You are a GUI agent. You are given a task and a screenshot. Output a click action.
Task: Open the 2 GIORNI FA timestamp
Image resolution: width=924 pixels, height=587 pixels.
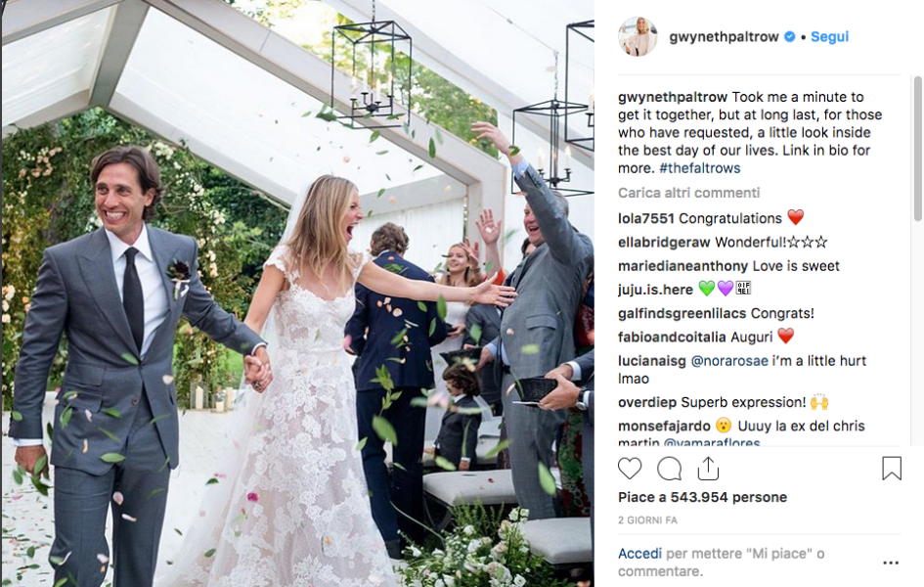(x=647, y=520)
